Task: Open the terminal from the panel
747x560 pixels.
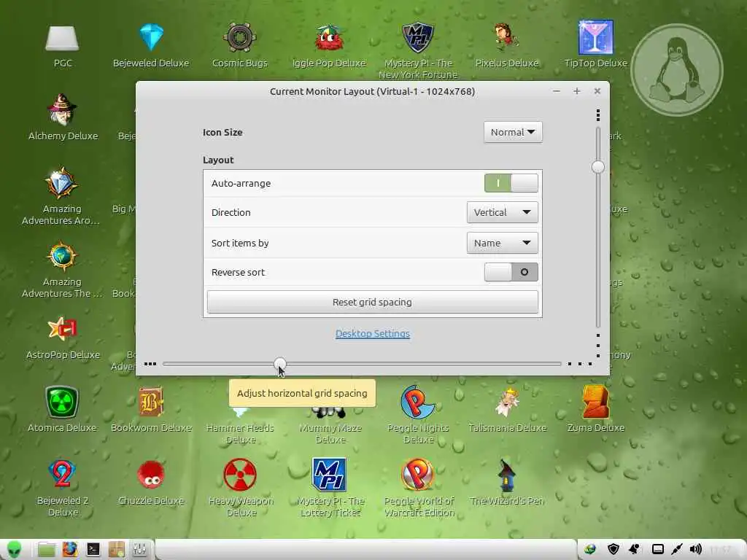Action: [x=93, y=550]
